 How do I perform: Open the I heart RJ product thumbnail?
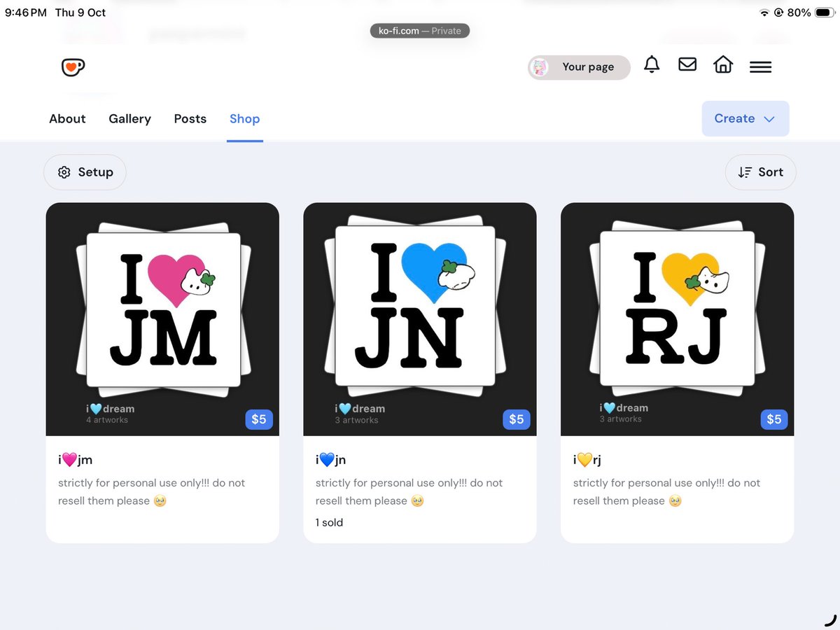(x=678, y=319)
